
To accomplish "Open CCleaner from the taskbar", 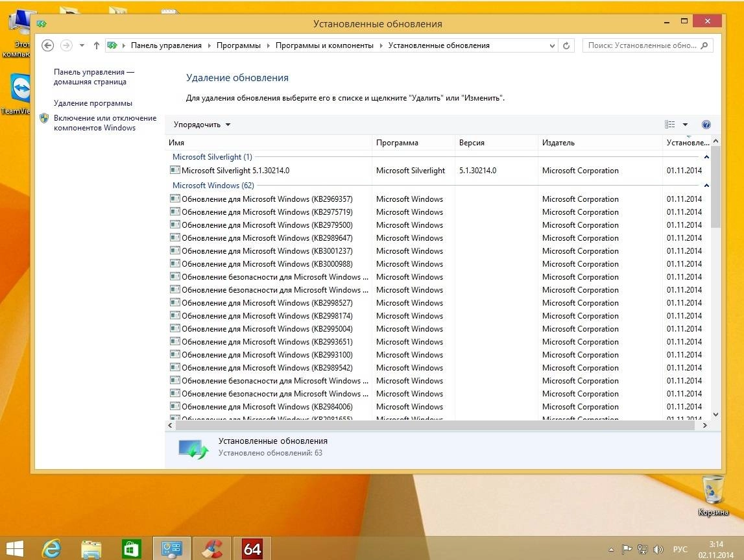I will tap(211, 549).
